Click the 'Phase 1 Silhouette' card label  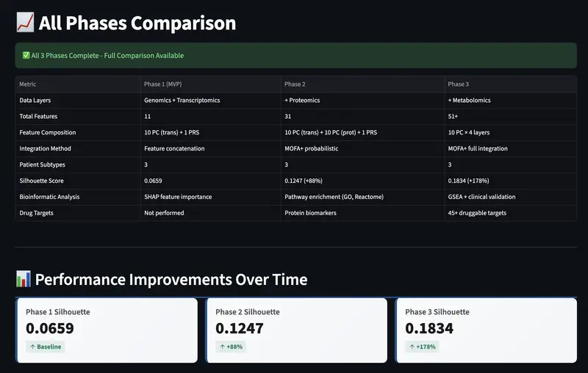tap(58, 312)
